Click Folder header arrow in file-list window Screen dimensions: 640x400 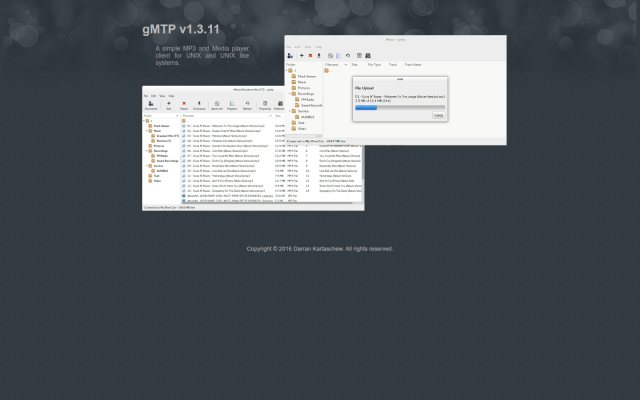point(177,116)
